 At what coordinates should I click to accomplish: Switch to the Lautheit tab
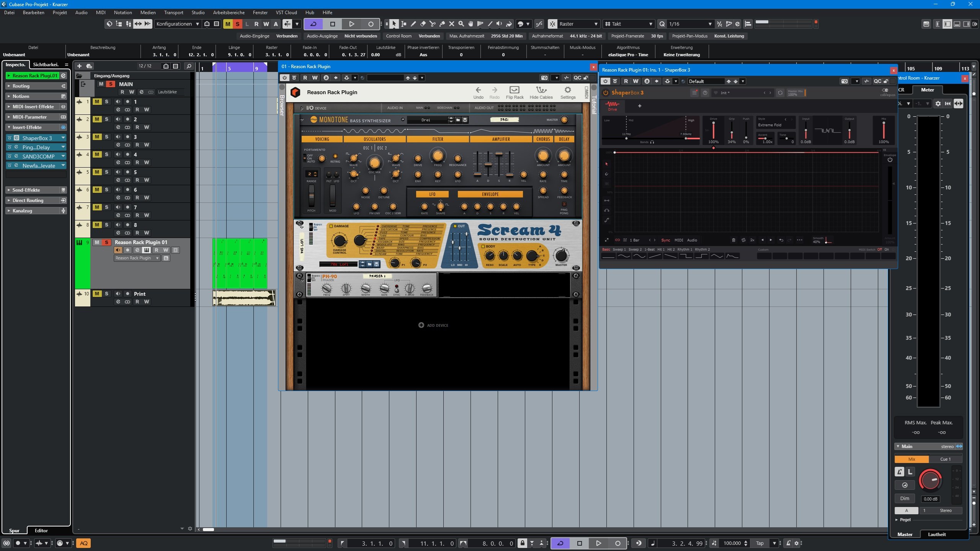click(936, 534)
